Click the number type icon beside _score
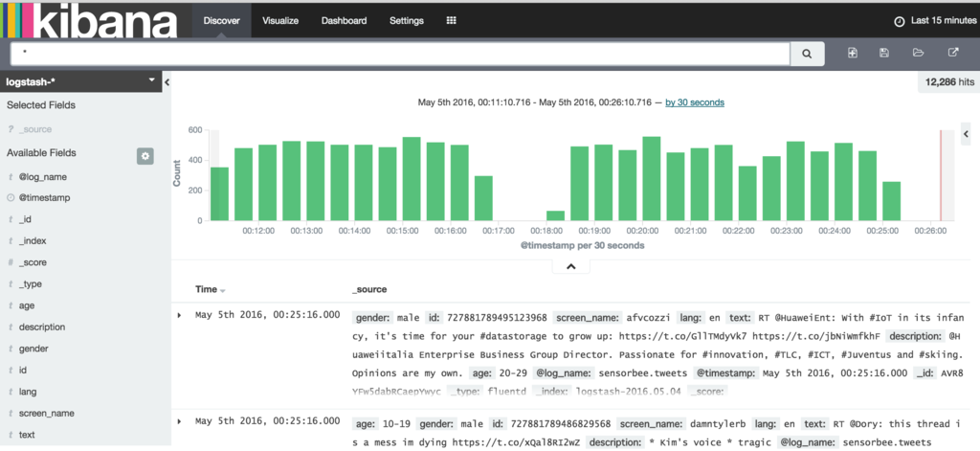This screenshot has height=451, width=980. [x=11, y=262]
